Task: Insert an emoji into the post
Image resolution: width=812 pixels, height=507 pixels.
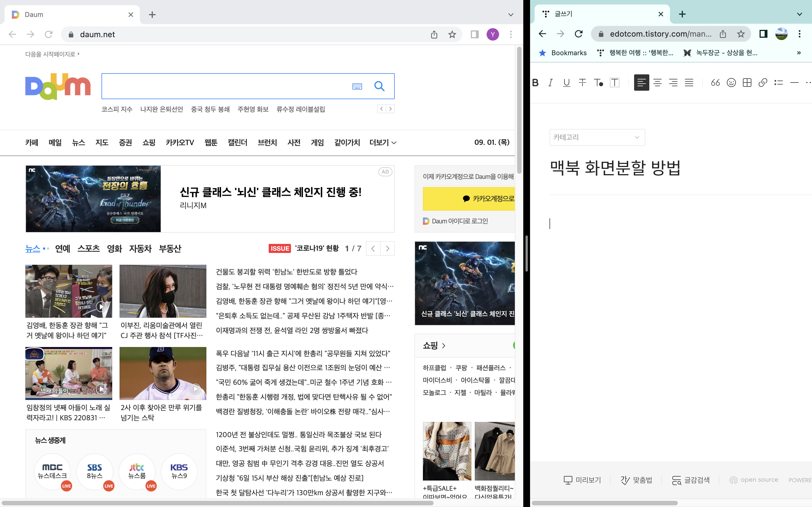Action: tap(731, 83)
